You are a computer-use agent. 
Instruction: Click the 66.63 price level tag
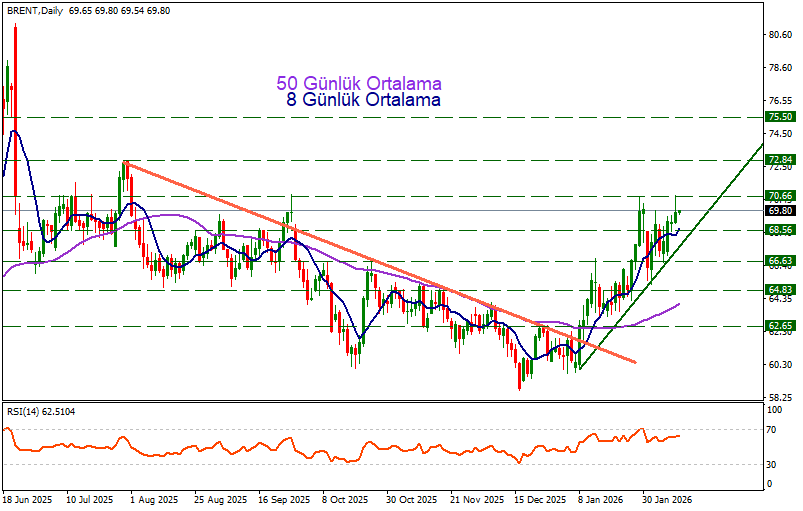pos(780,261)
